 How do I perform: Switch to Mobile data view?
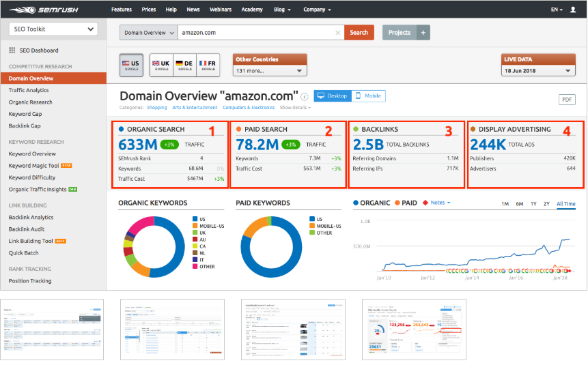coord(368,96)
